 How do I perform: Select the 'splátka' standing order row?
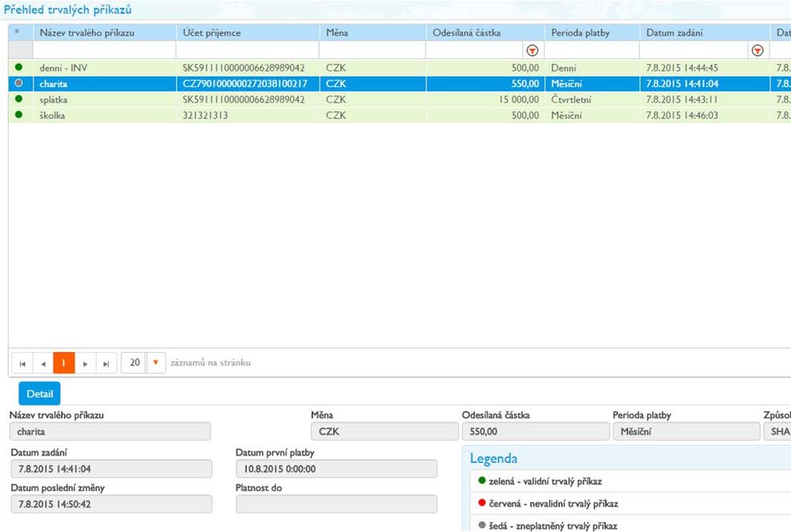(399, 100)
